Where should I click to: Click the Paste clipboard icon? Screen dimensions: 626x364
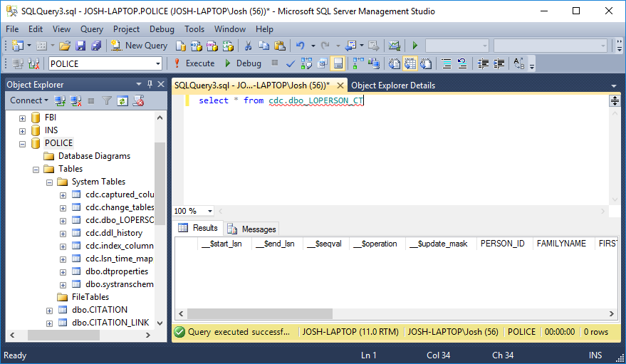(x=280, y=46)
